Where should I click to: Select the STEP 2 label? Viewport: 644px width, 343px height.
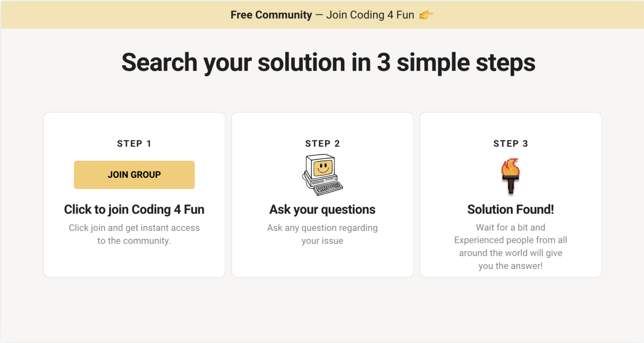(322, 143)
